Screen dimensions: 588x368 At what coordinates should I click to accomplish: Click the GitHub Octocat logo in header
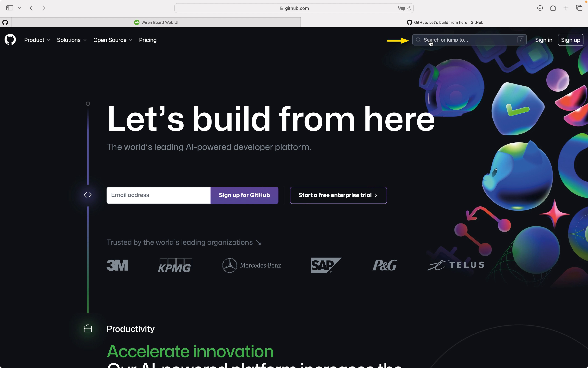click(x=10, y=40)
